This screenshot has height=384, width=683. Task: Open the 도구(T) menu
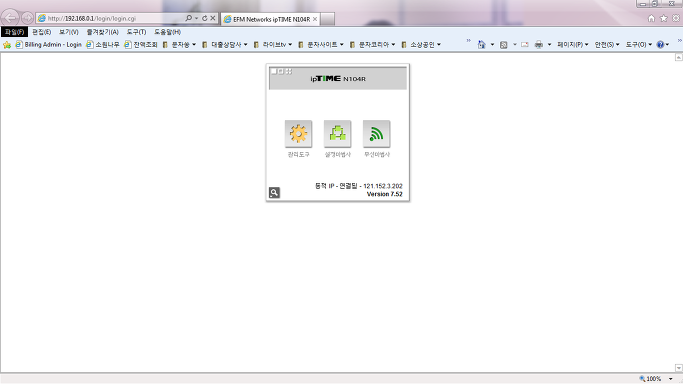click(x=136, y=32)
